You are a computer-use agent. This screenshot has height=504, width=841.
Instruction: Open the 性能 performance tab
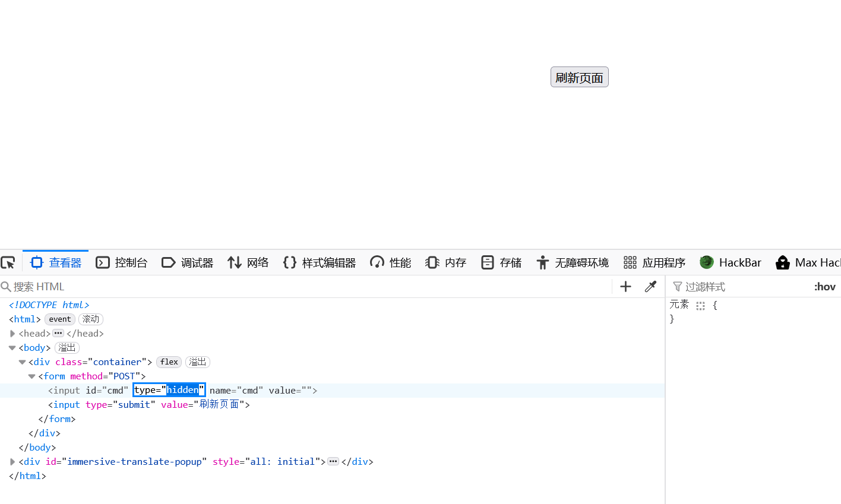tap(391, 262)
